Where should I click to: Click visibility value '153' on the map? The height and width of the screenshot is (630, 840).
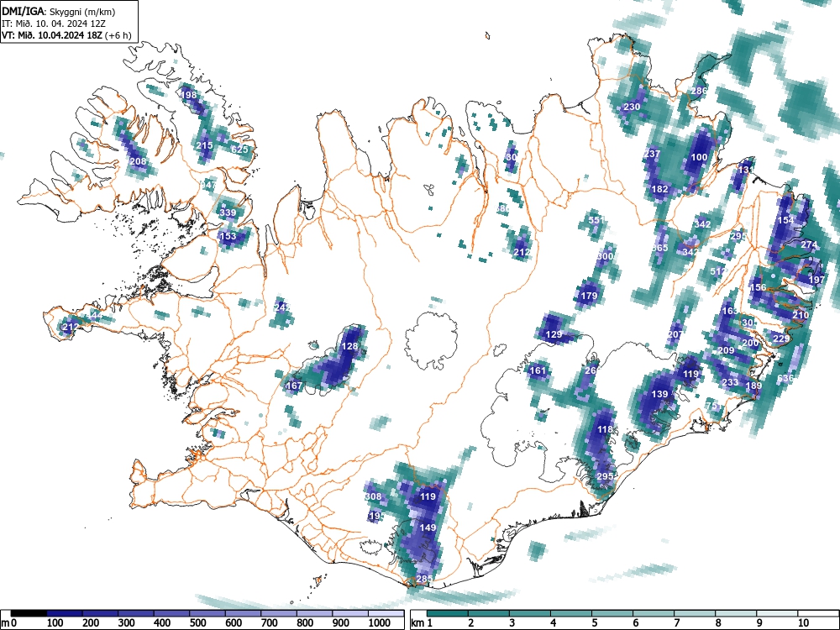coord(228,236)
